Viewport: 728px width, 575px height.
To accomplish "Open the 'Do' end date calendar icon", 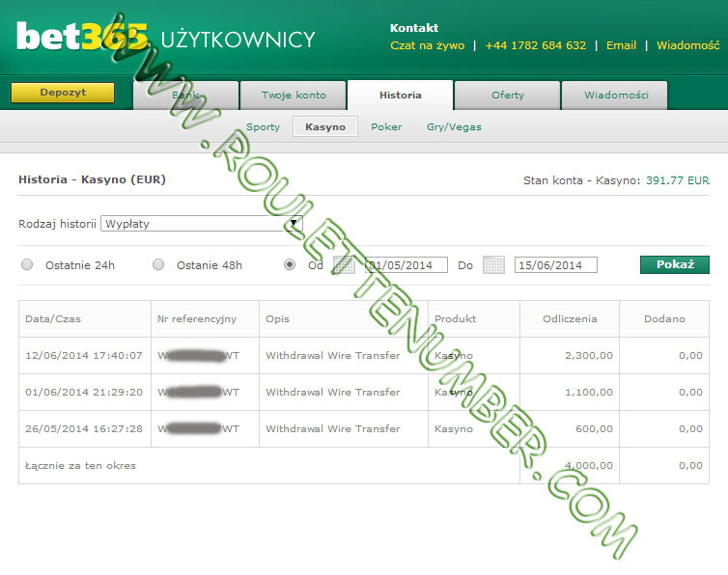I will 493,265.
